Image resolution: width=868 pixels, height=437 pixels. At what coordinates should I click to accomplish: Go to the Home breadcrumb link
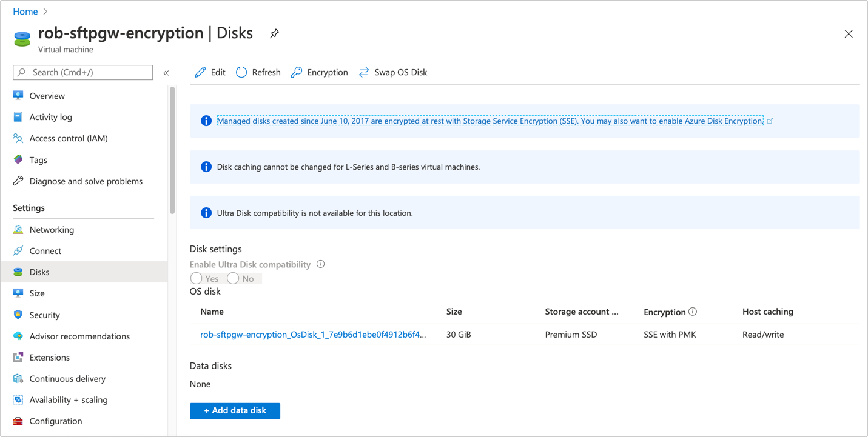click(25, 12)
